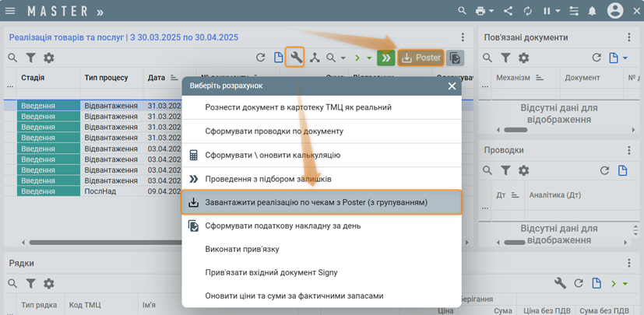Open gear settings in Реалізація товарів toolbar
644x315 pixels.
49,58
